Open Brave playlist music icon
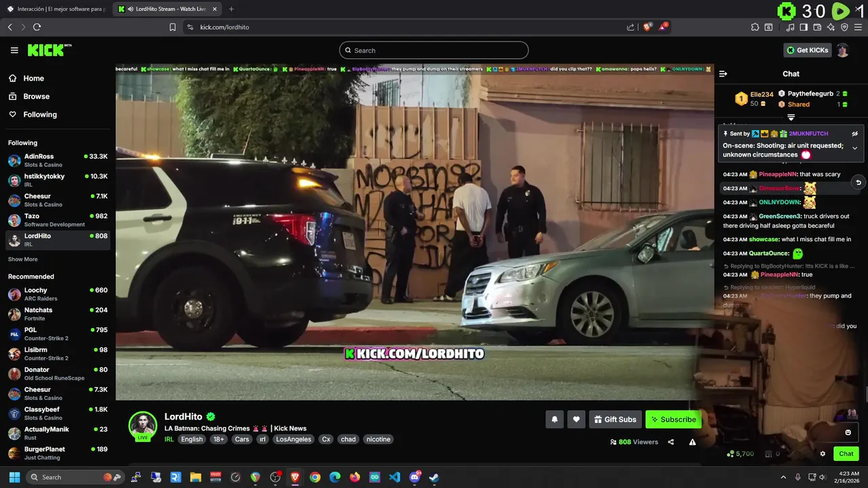The width and height of the screenshot is (868, 488). click(x=790, y=27)
